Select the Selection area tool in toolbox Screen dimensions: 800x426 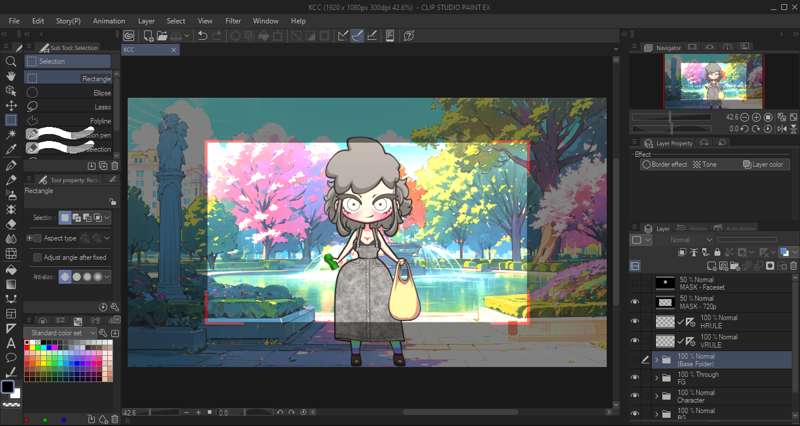(x=11, y=120)
